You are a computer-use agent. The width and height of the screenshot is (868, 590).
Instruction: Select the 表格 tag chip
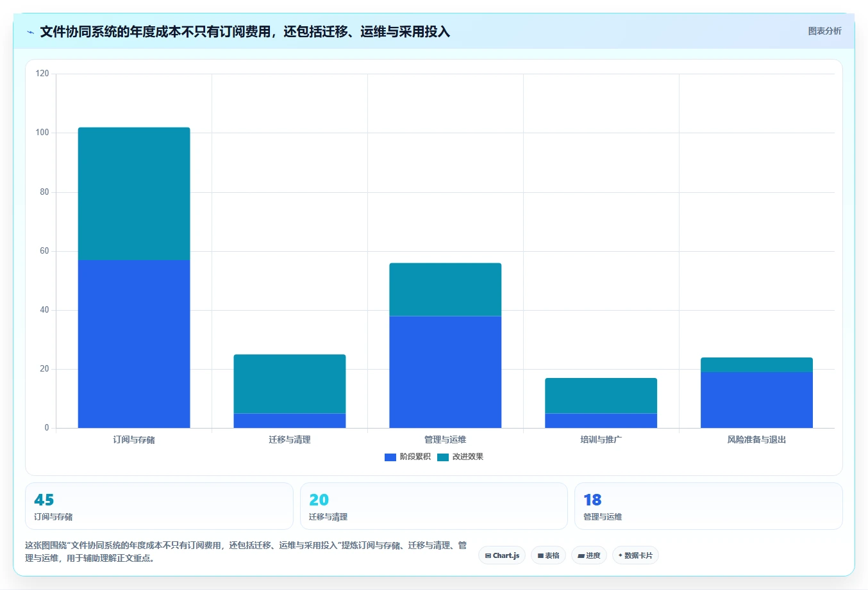548,555
